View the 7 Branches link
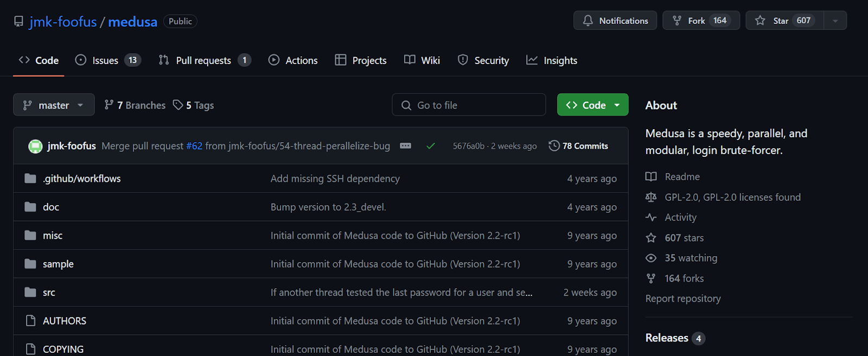Screen dimensions: 868x356 click(x=135, y=105)
